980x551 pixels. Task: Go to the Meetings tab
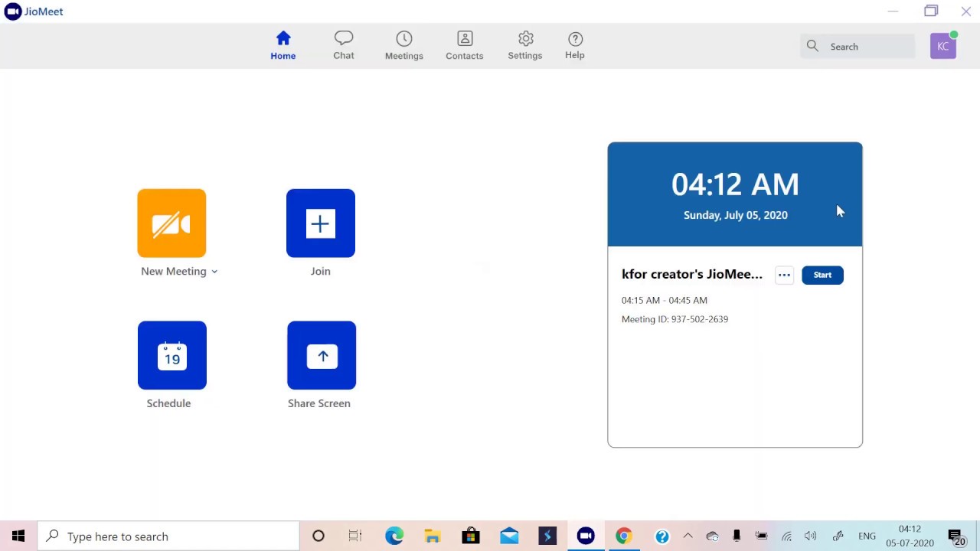[x=404, y=46]
